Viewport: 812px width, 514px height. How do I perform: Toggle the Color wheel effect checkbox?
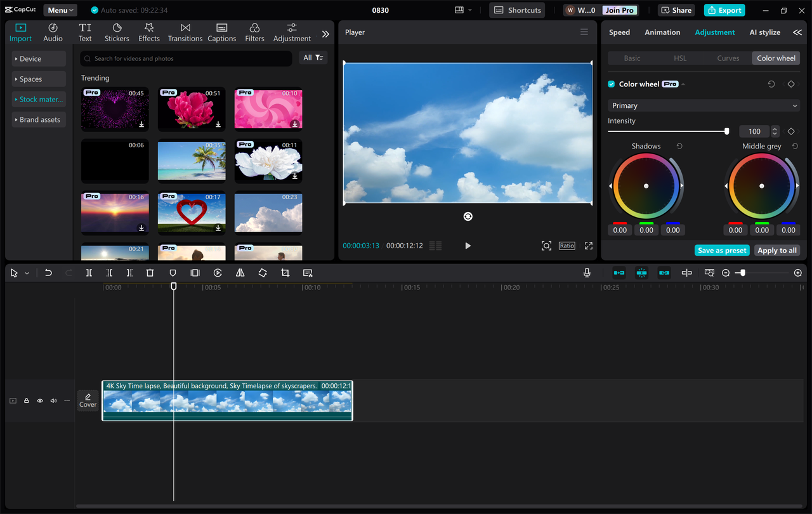click(610, 83)
